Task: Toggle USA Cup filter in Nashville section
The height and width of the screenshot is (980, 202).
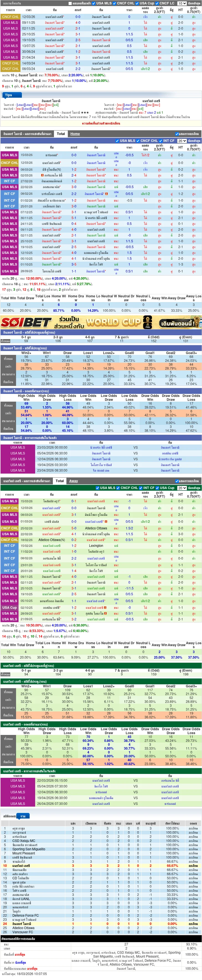Action: coord(157,488)
